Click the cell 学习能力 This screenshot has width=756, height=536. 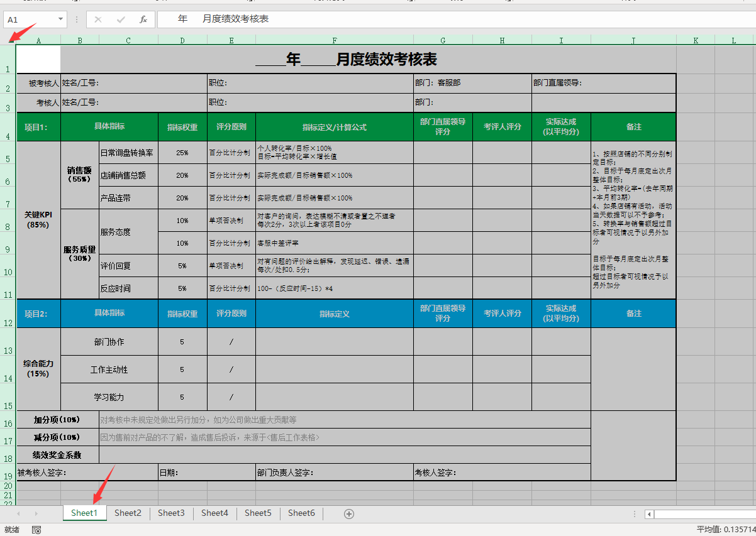109,397
